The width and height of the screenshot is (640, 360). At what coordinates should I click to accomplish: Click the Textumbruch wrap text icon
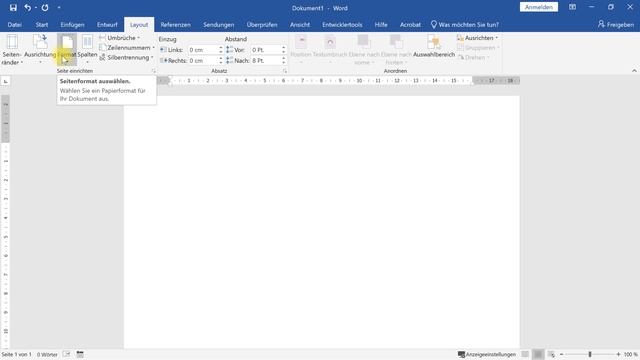click(330, 50)
